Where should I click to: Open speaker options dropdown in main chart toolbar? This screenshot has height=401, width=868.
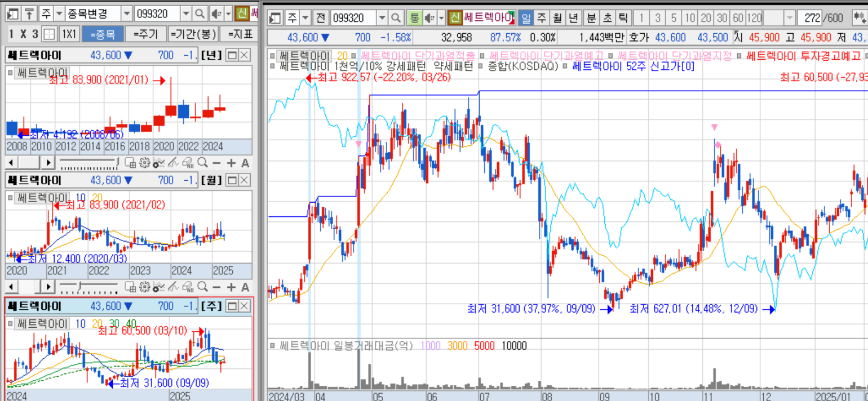click(x=441, y=18)
